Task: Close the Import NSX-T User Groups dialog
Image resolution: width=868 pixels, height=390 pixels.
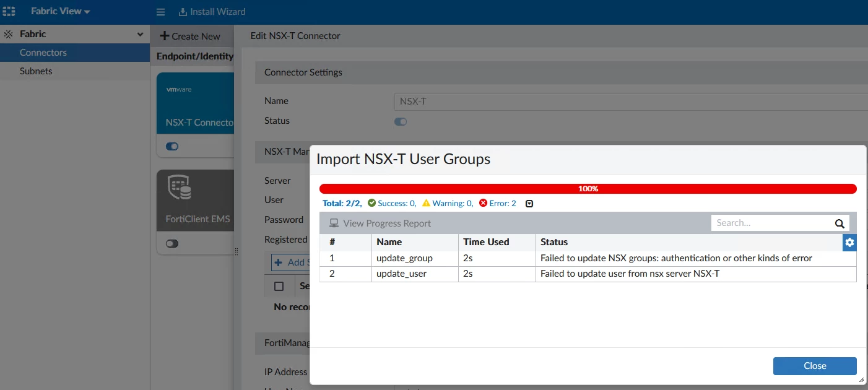Action: coord(815,366)
